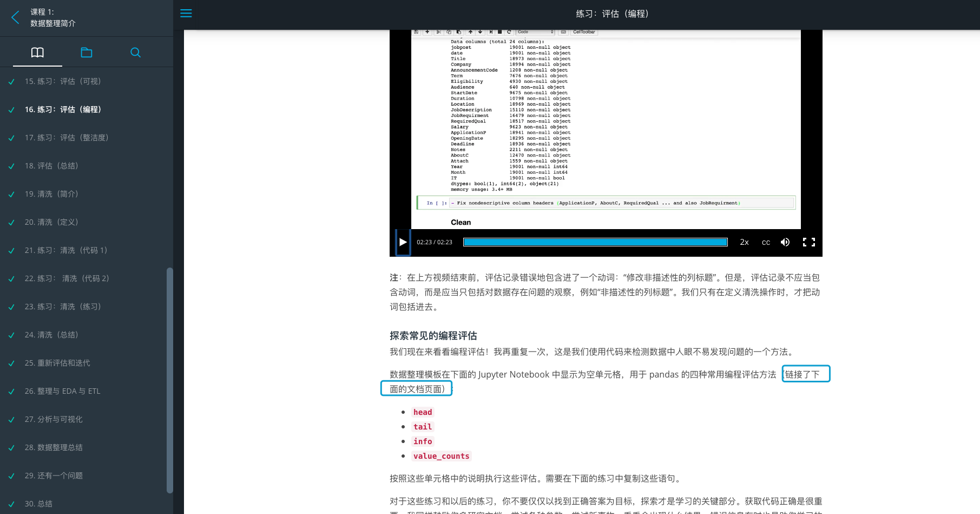Toggle the completion checkmark for 24. 清洗（总结）
This screenshot has height=514, width=980.
[11, 335]
